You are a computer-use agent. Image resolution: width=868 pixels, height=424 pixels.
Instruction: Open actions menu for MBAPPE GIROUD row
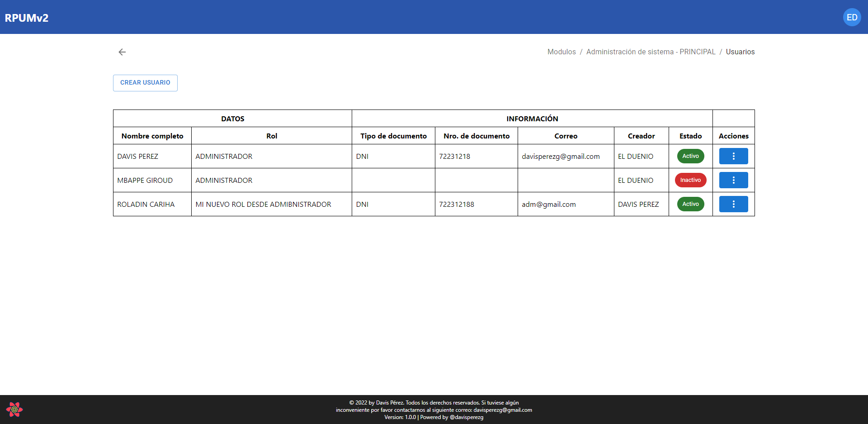coord(733,180)
